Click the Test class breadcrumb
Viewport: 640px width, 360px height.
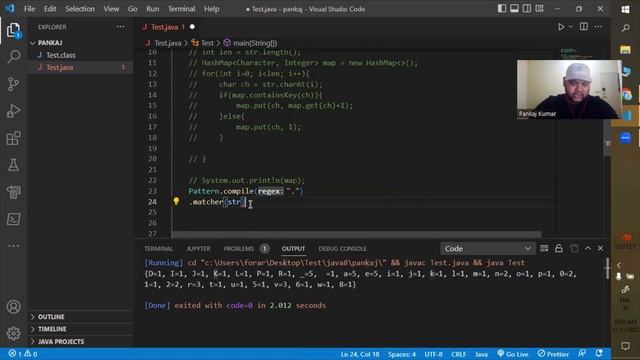203,43
